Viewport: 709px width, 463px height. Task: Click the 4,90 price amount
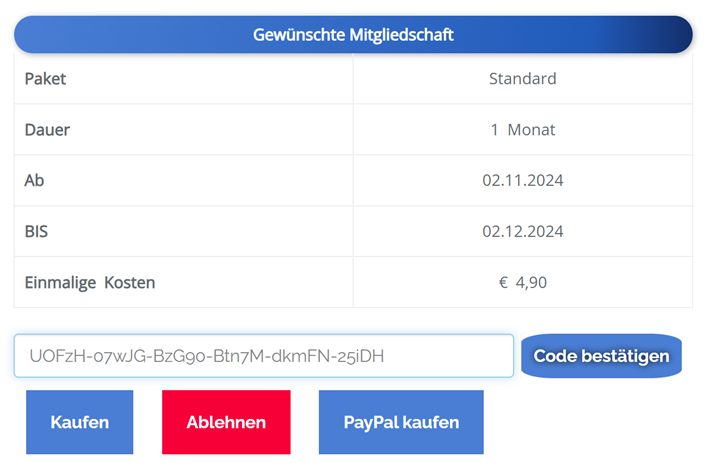(531, 283)
